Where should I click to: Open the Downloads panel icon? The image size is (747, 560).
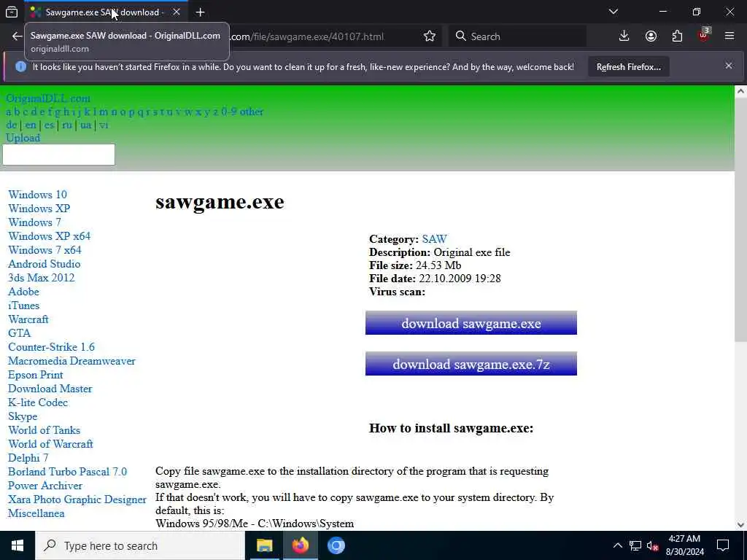pos(624,36)
